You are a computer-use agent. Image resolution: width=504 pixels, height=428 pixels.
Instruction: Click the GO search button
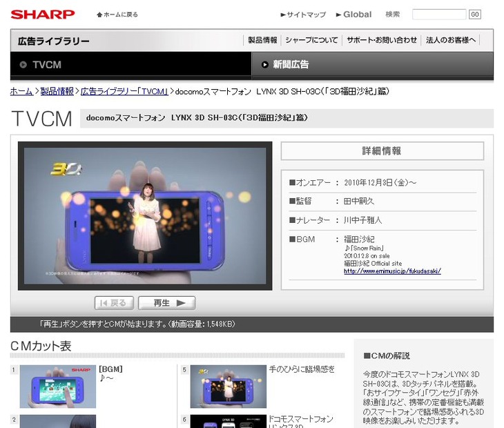tap(475, 14)
